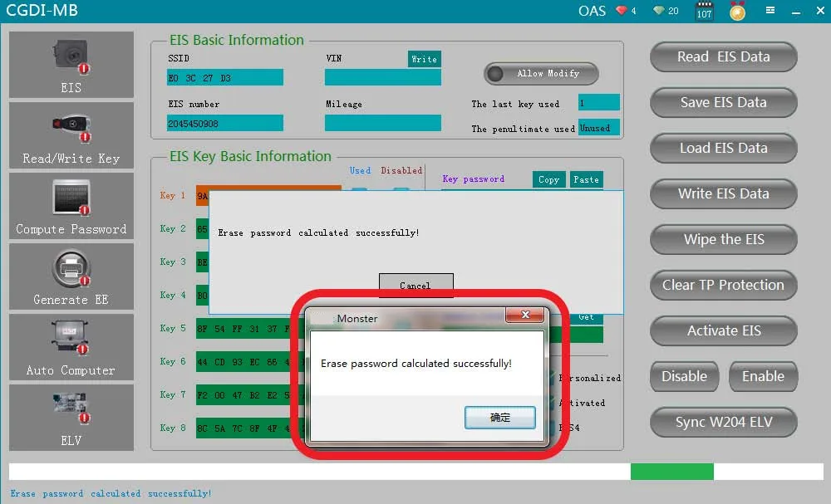Click the Enable button
This screenshot has width=831, height=504.
763,376
